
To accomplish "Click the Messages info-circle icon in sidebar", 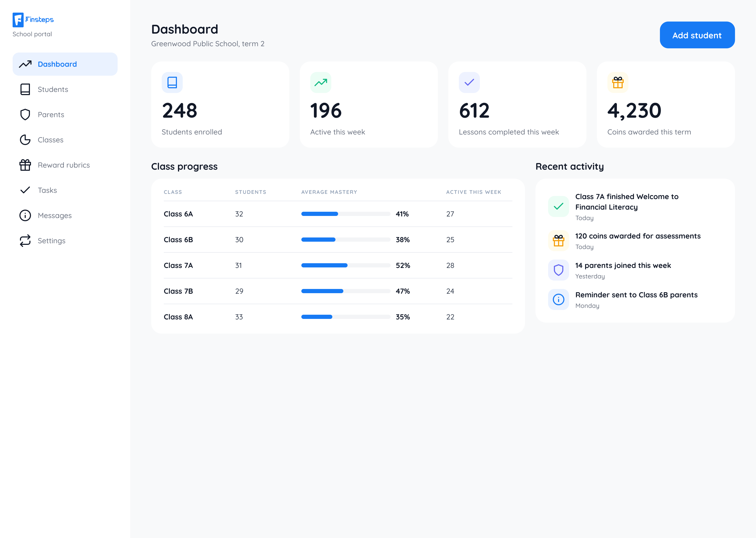I will pyautogui.click(x=25, y=215).
